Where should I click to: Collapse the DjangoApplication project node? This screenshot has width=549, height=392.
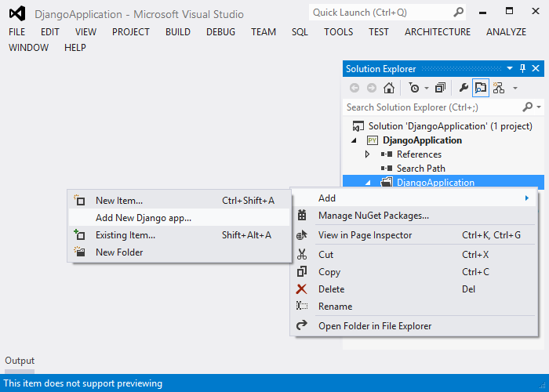(354, 140)
